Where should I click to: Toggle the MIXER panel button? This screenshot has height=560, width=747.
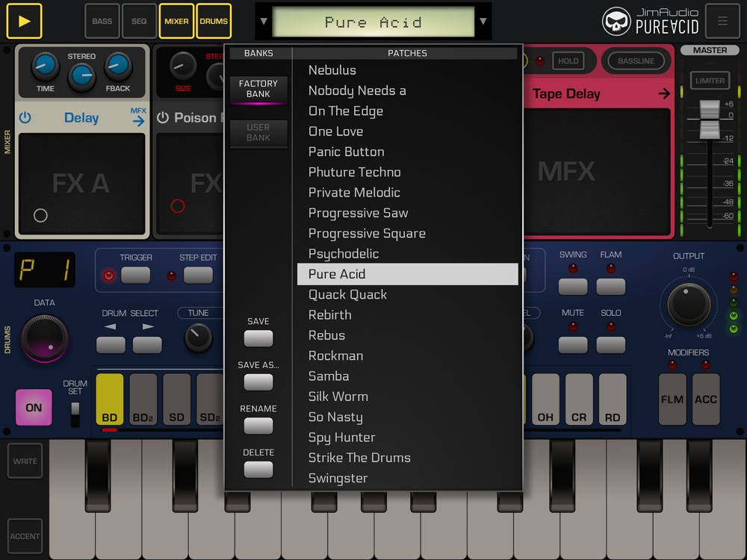click(176, 21)
